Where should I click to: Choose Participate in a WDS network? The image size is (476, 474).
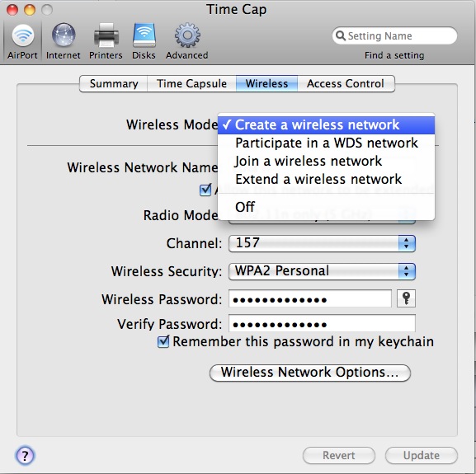tap(326, 143)
